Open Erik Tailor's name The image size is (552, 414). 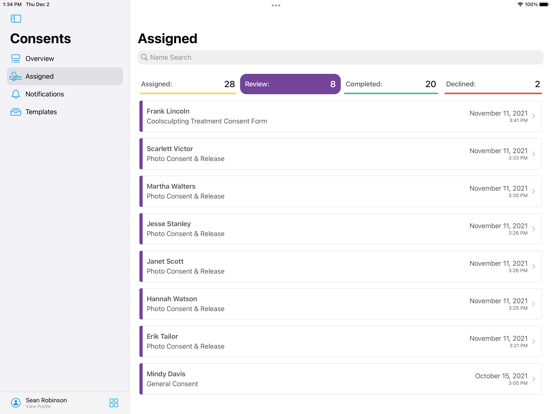pos(162,336)
